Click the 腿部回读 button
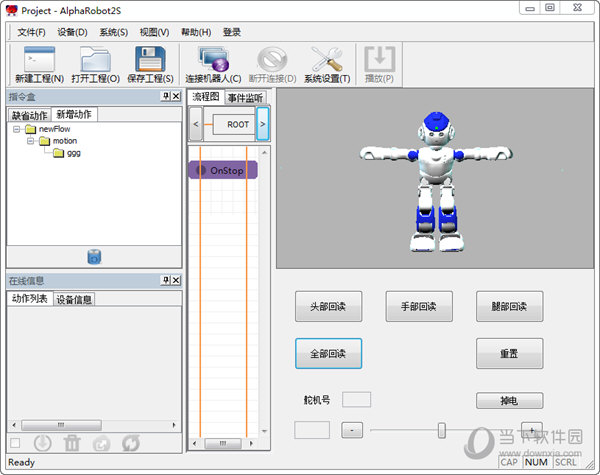600x475 pixels. click(509, 307)
